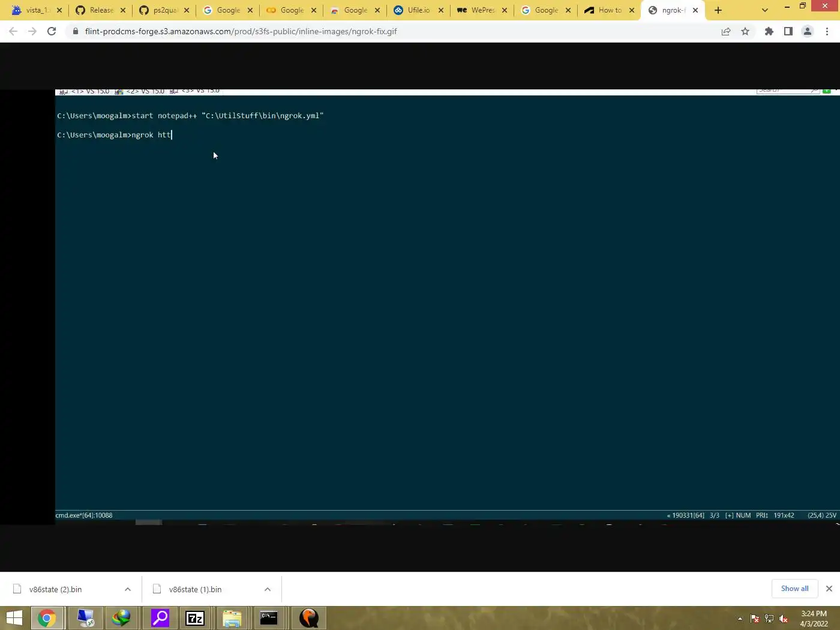Open the tab search dropdown chevron

(x=765, y=10)
